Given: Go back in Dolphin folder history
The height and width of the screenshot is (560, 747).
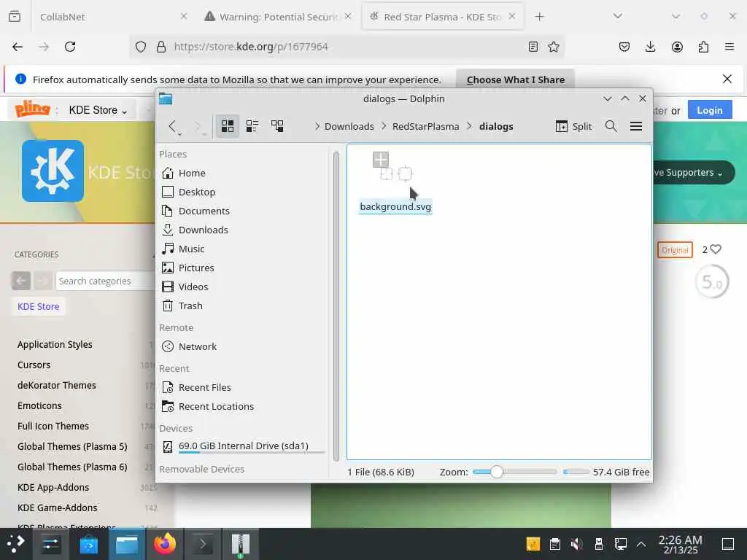Looking at the screenshot, I should [172, 126].
